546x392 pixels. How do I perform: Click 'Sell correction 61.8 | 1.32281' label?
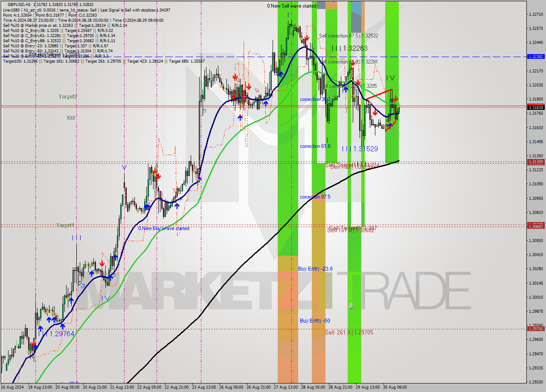pyautogui.click(x=349, y=62)
